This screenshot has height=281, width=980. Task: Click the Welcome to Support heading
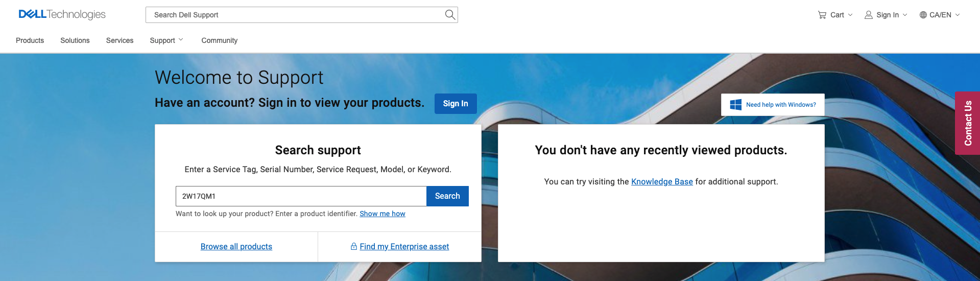tap(239, 78)
